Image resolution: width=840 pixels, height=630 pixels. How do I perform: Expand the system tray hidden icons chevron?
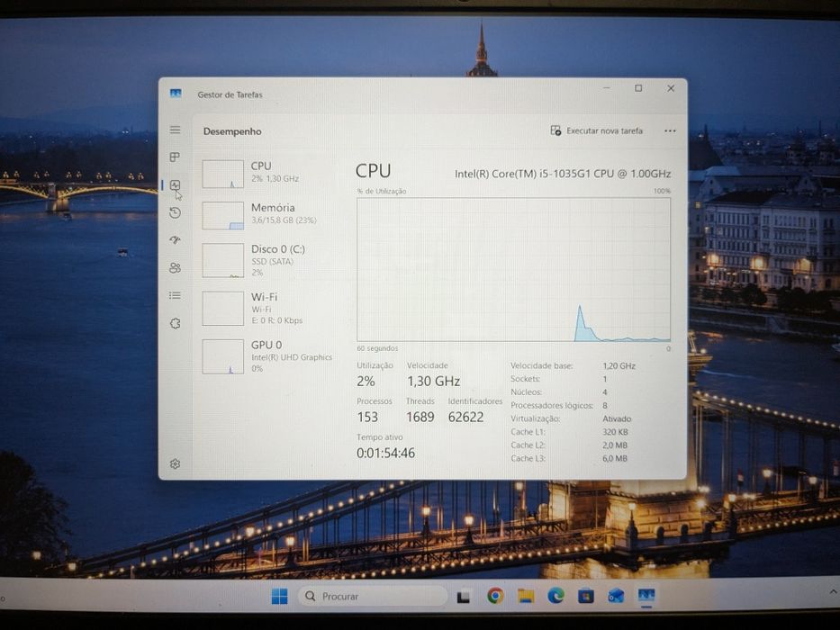coord(833,592)
